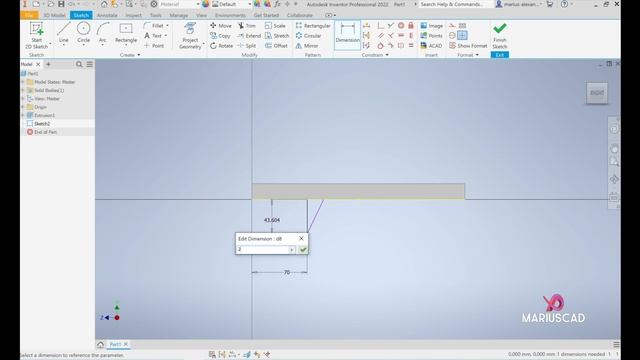Viewport: 640px width, 360px height.
Task: Click the ViewCube Right face
Action: (597, 93)
